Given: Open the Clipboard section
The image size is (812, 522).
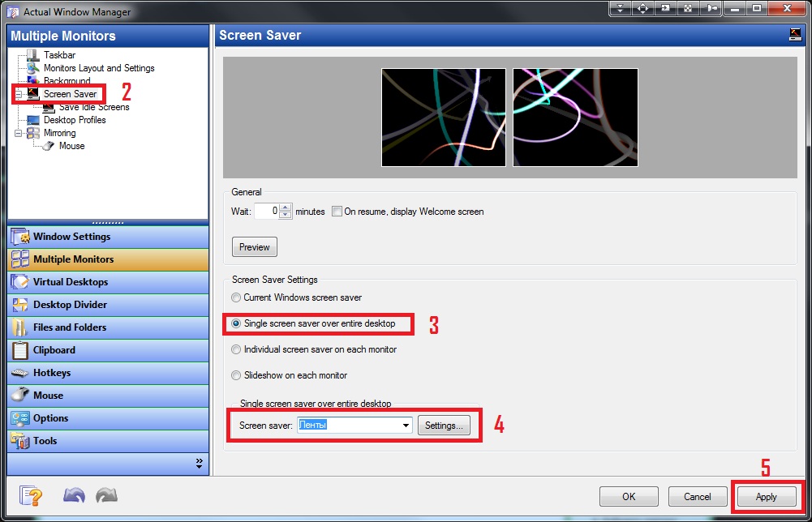Looking at the screenshot, I should [x=108, y=350].
